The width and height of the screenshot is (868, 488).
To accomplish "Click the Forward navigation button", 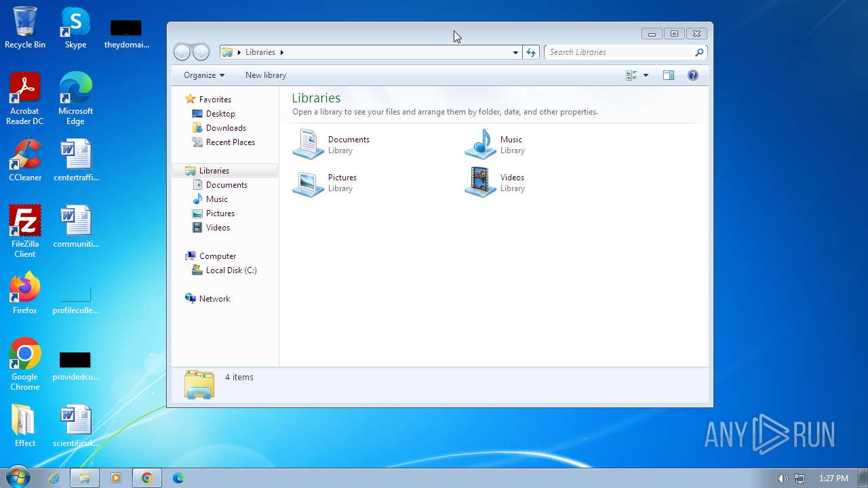I will [x=201, y=52].
